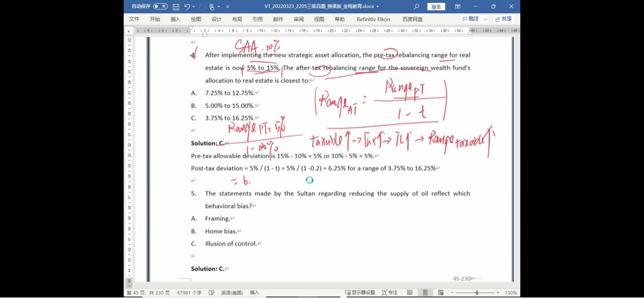Open ribbon display options icon
644x298 pixels.
click(x=458, y=6)
